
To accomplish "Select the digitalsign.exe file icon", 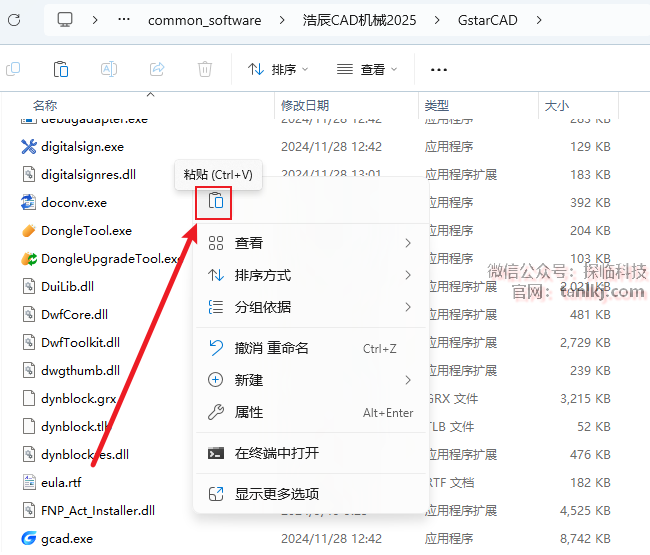I will click(x=29, y=146).
